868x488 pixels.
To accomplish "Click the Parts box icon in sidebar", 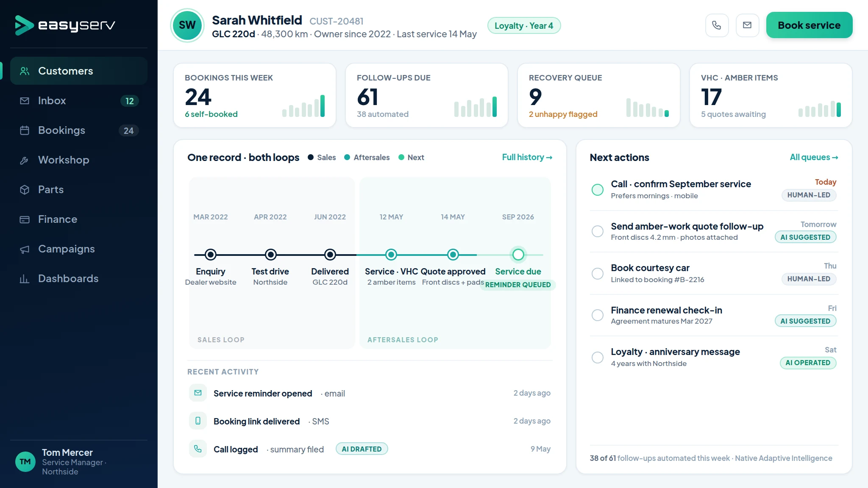I will (x=25, y=190).
